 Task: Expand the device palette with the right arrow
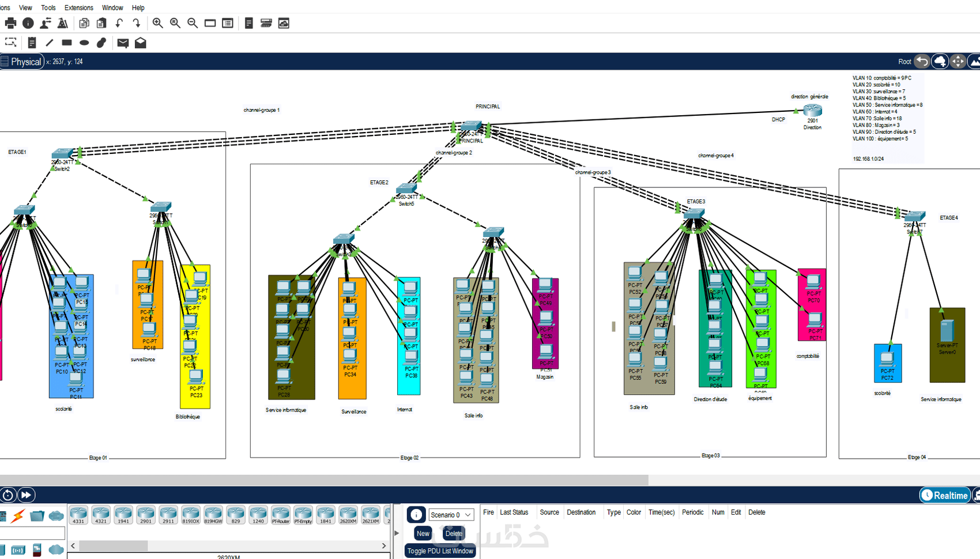click(x=397, y=533)
